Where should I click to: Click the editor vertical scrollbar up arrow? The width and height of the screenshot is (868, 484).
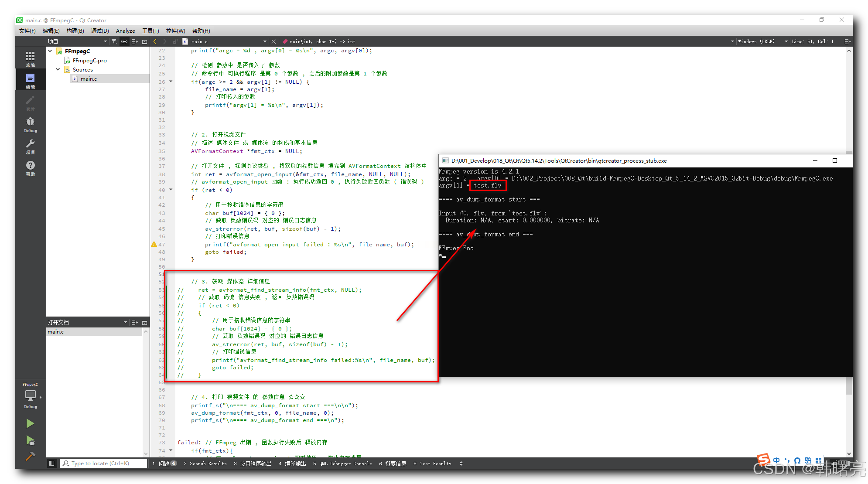tap(849, 51)
